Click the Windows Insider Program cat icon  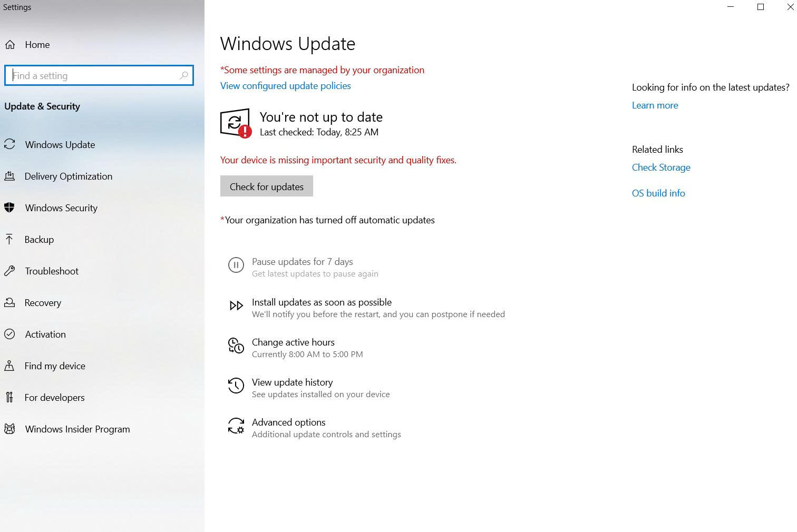(9, 429)
